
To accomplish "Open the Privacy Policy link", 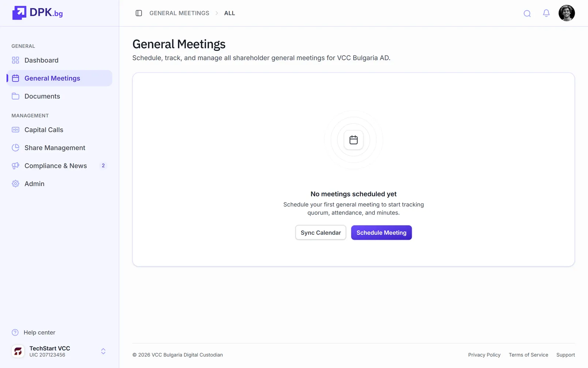I will point(484,355).
